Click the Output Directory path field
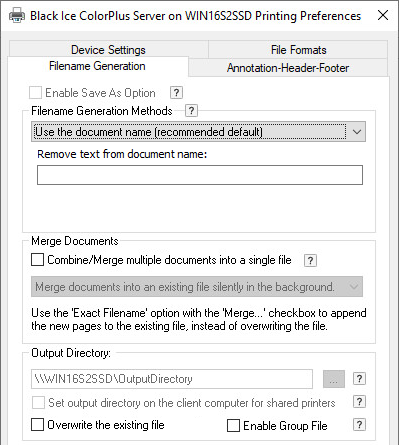399x445 pixels. (x=172, y=379)
